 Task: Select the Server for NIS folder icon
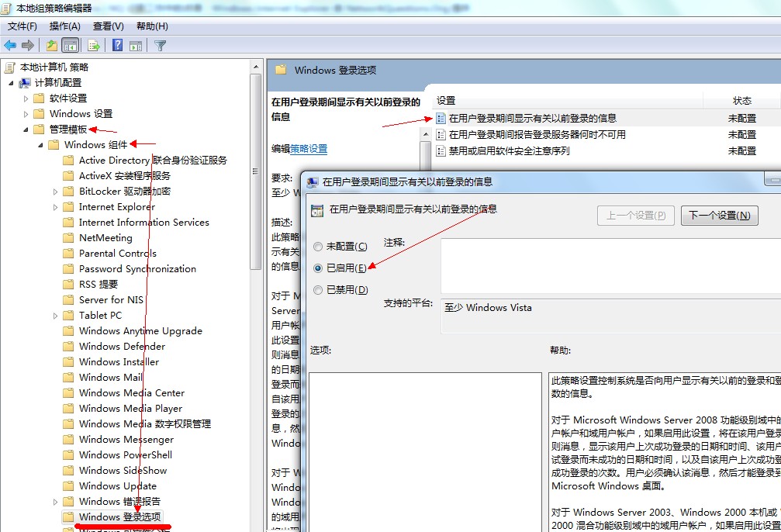coord(69,300)
